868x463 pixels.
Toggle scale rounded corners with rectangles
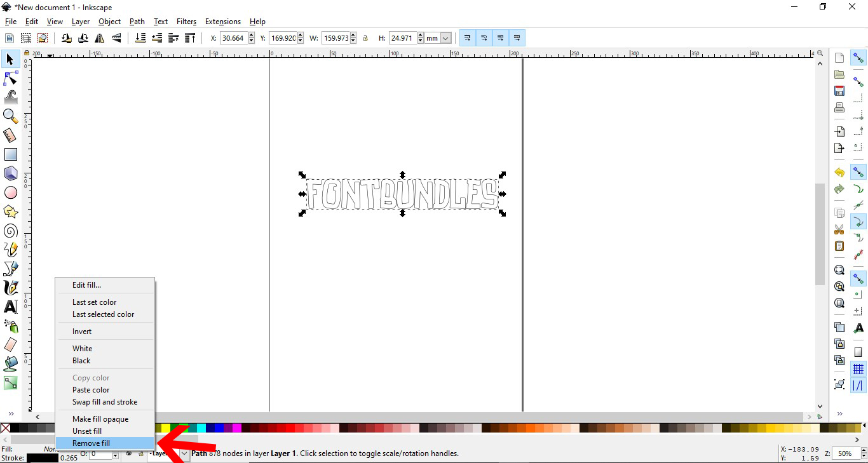point(484,38)
